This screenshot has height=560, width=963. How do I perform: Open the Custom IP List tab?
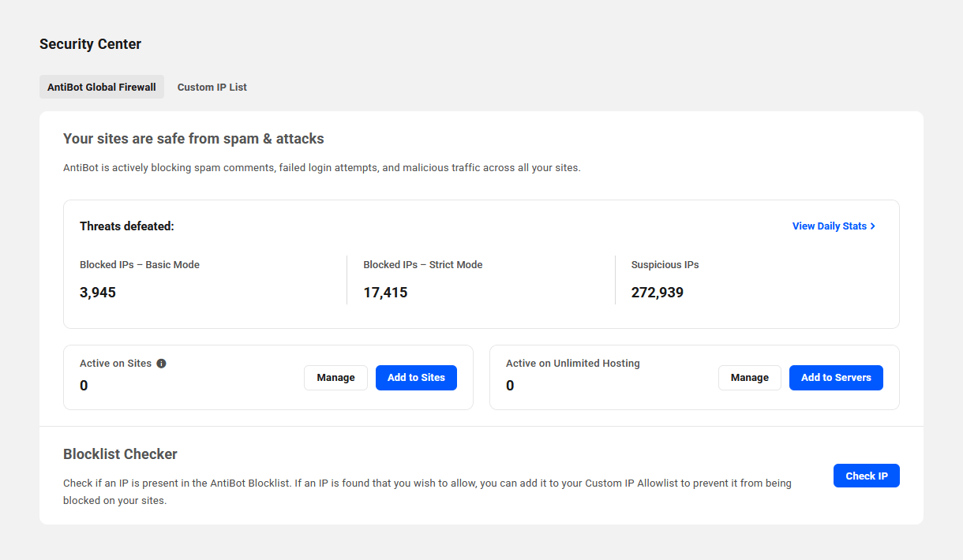point(212,87)
